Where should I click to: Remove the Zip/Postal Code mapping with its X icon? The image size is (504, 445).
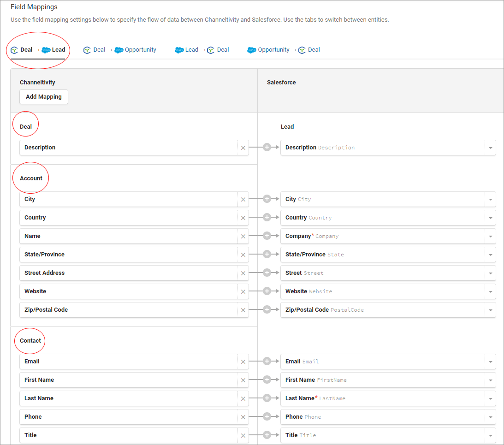[243, 309]
